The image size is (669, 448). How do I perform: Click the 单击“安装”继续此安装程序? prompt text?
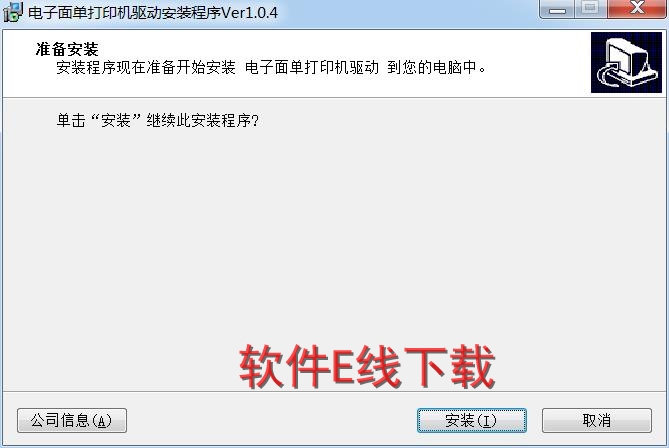click(x=157, y=120)
